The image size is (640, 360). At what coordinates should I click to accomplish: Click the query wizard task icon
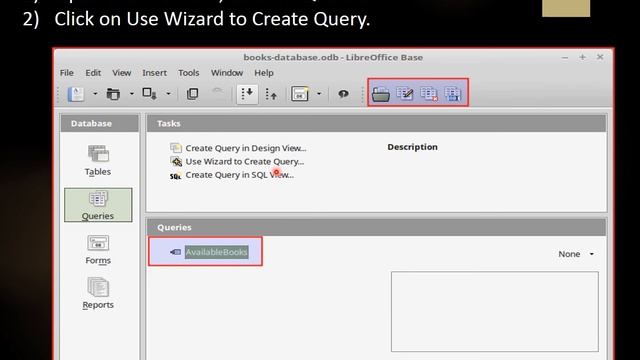click(x=176, y=162)
